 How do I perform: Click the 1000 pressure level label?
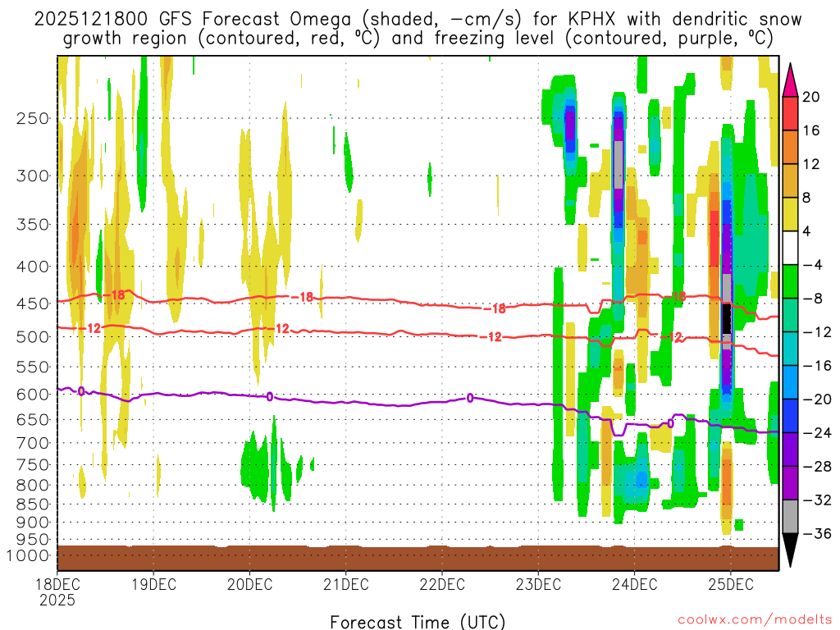pos(28,555)
